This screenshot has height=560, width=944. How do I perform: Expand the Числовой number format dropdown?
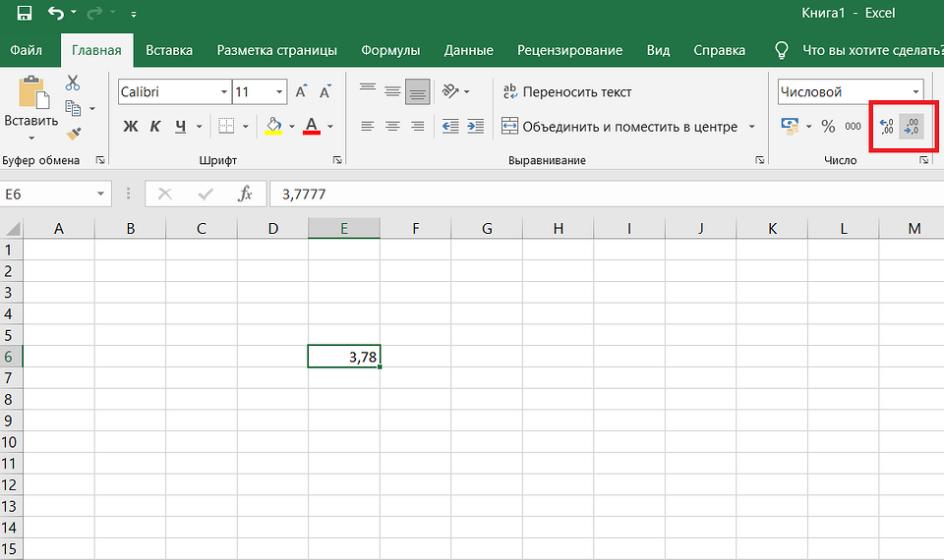[x=915, y=92]
